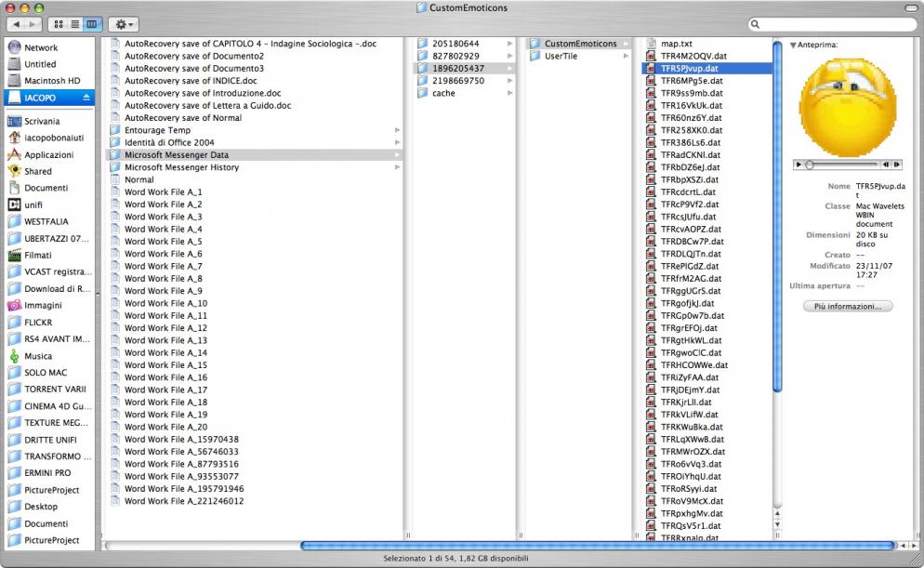This screenshot has width=924, height=568.
Task: Step the preview back one frame
Action: point(886,165)
